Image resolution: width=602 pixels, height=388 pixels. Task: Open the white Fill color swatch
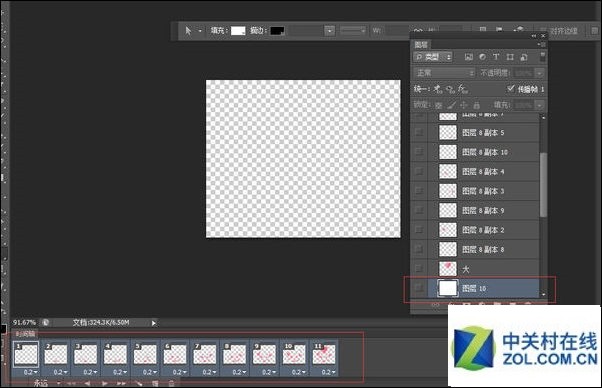[238, 31]
